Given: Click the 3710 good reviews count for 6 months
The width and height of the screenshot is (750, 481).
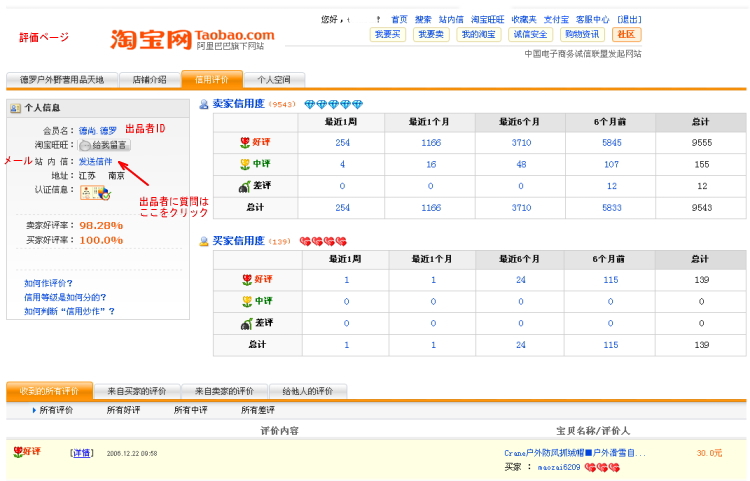Looking at the screenshot, I should 520,143.
